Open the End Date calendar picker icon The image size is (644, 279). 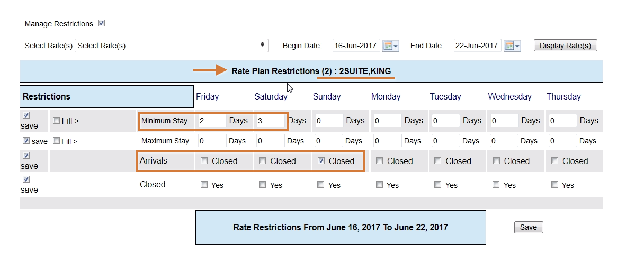pos(512,46)
